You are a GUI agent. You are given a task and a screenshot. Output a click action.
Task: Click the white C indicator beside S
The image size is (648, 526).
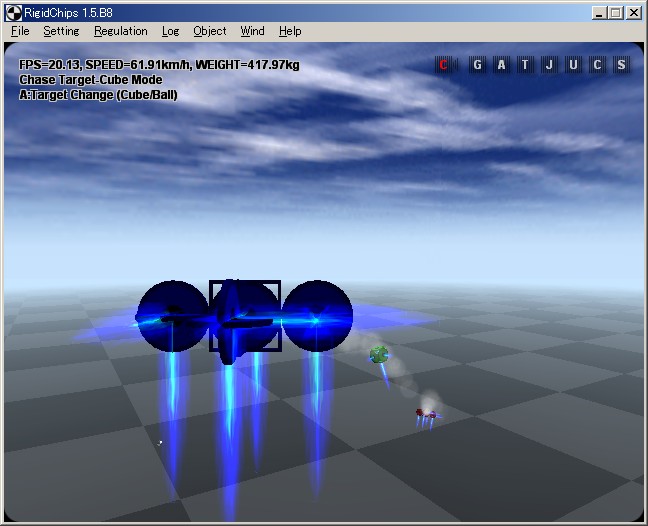(x=597, y=65)
